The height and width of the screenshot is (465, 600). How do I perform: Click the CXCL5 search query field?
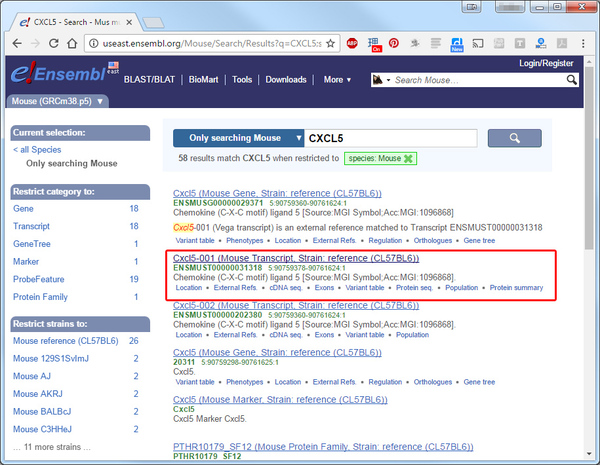click(x=390, y=138)
